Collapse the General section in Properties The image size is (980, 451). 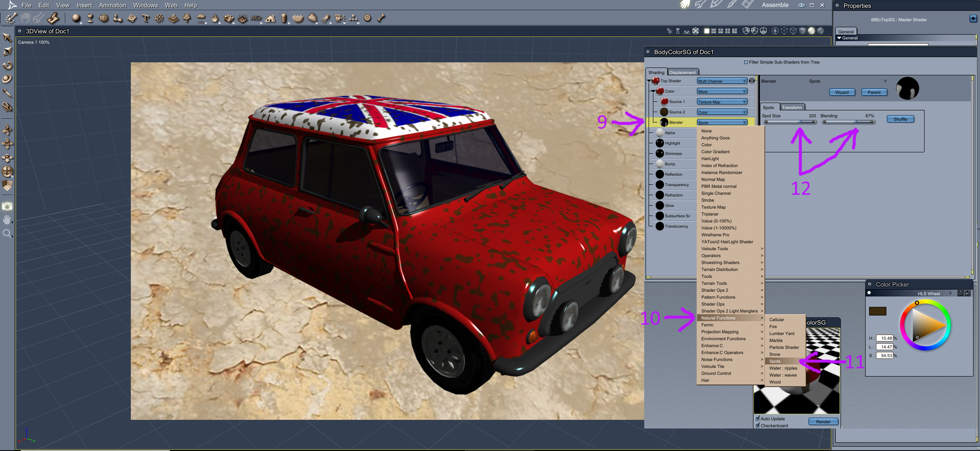click(839, 38)
